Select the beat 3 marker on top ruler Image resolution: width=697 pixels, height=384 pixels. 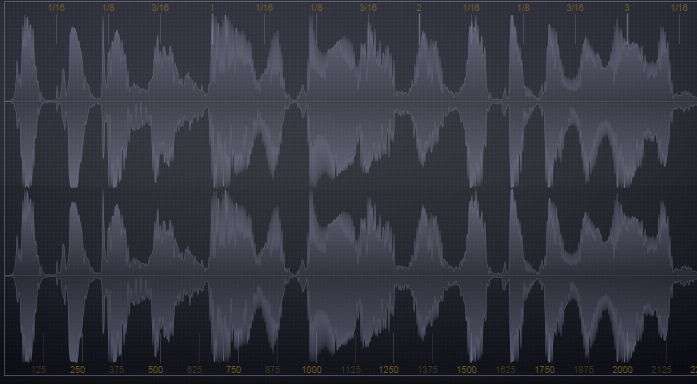627,8
